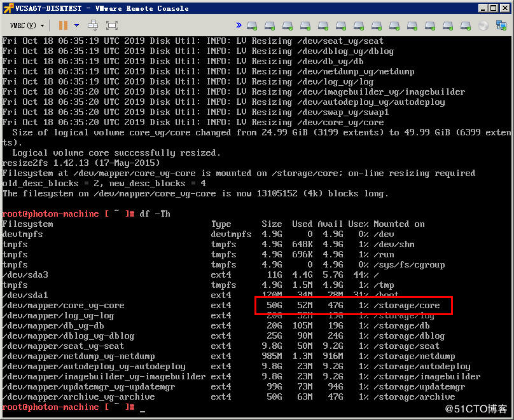Click /dev/mapper/imagebuilder_vg-imagebuilder filesystem entry
514x420 pixels.
tap(104, 376)
